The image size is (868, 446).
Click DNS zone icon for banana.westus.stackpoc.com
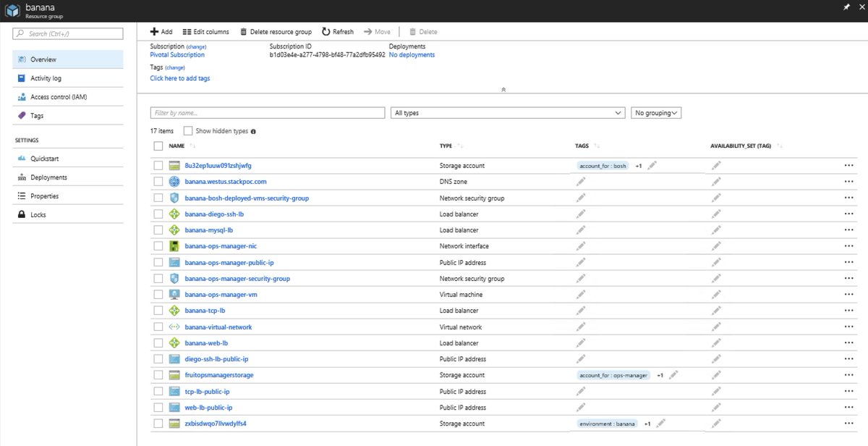coord(174,182)
